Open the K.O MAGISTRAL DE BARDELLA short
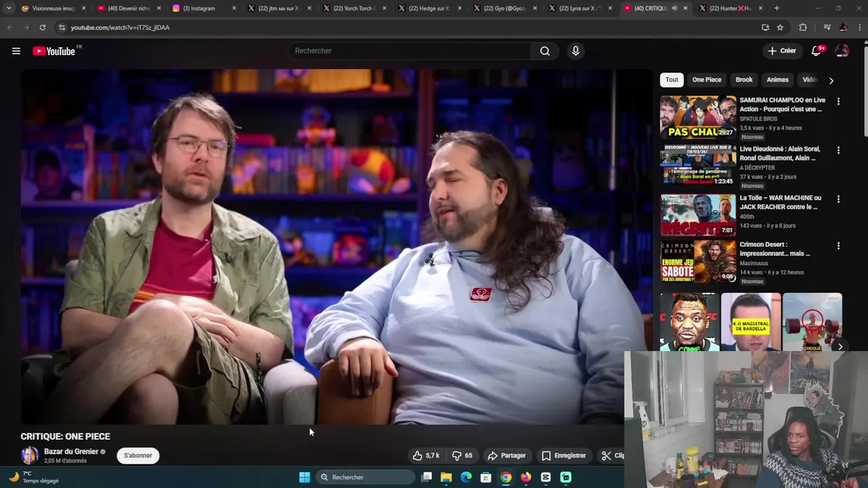 (751, 322)
